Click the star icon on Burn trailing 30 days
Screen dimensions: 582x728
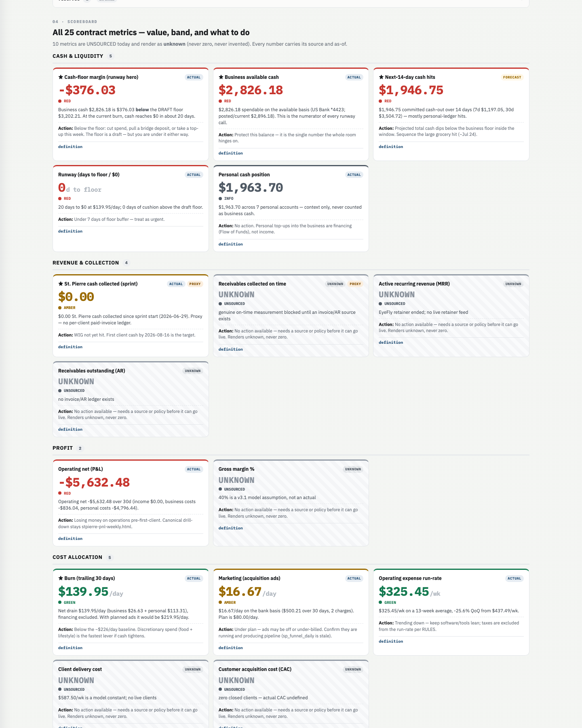pos(61,578)
